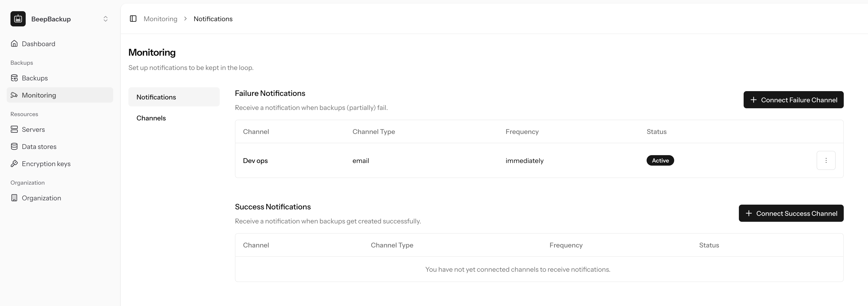Go to Data stores in sidebar
This screenshot has height=306, width=868.
[39, 147]
